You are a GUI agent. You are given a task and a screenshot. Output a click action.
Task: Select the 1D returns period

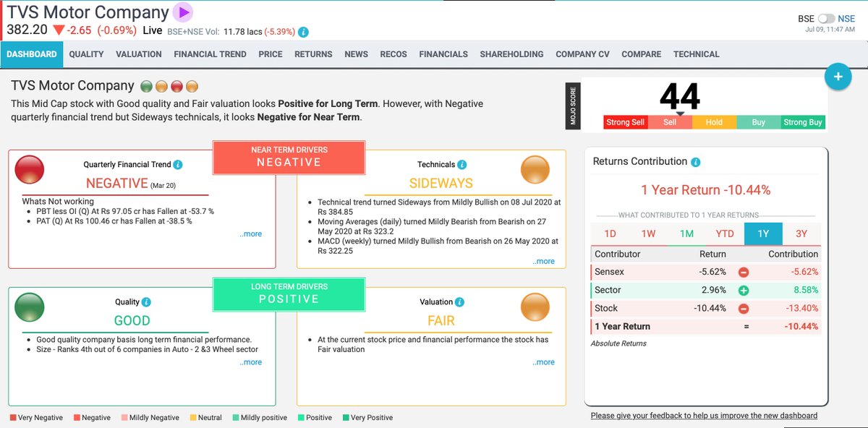610,234
